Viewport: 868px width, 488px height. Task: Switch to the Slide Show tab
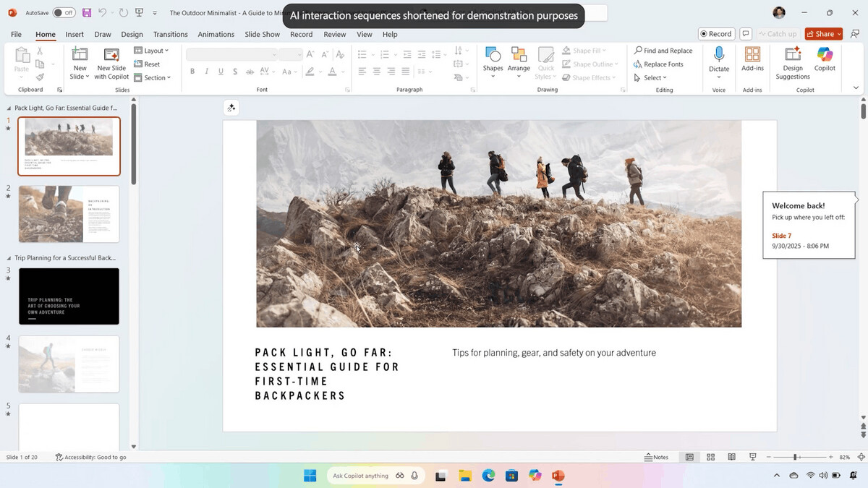(x=262, y=34)
